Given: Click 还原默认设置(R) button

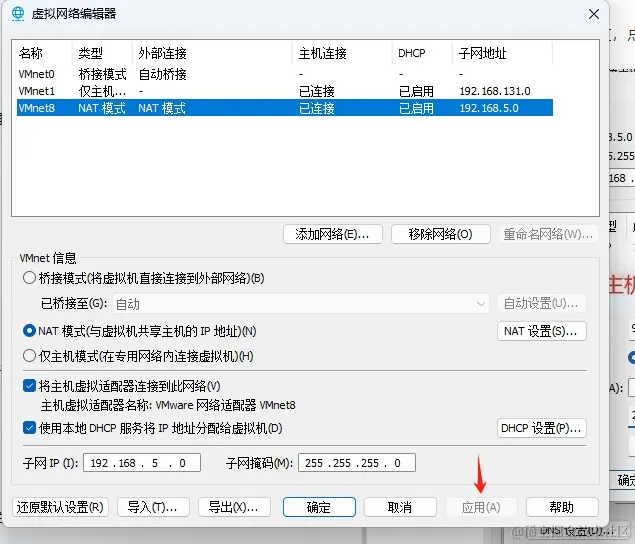Looking at the screenshot, I should (60, 507).
